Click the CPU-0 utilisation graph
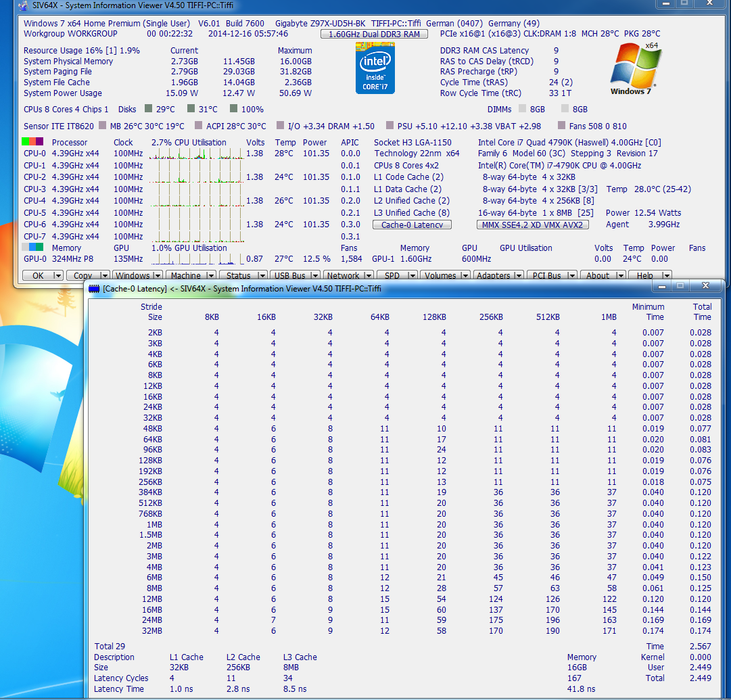731x700 pixels. pos(197,154)
